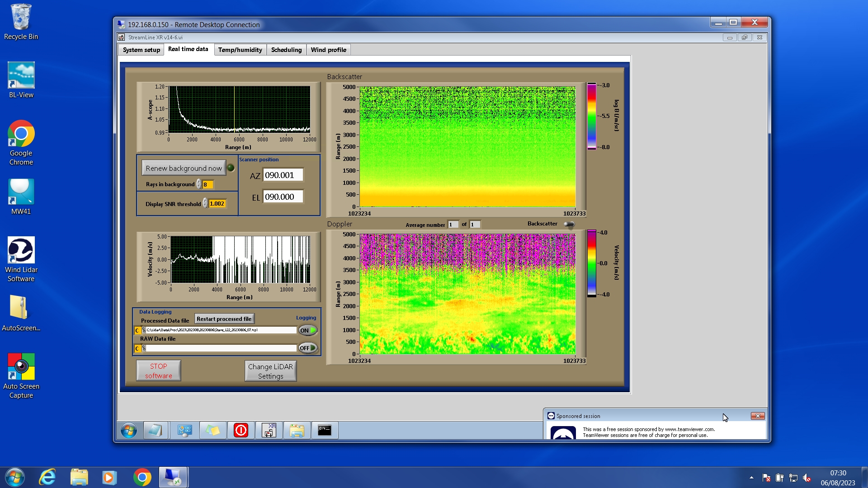The height and width of the screenshot is (488, 868).
Task: Open Sticky Notes in remote taskbar
Action: (x=213, y=431)
